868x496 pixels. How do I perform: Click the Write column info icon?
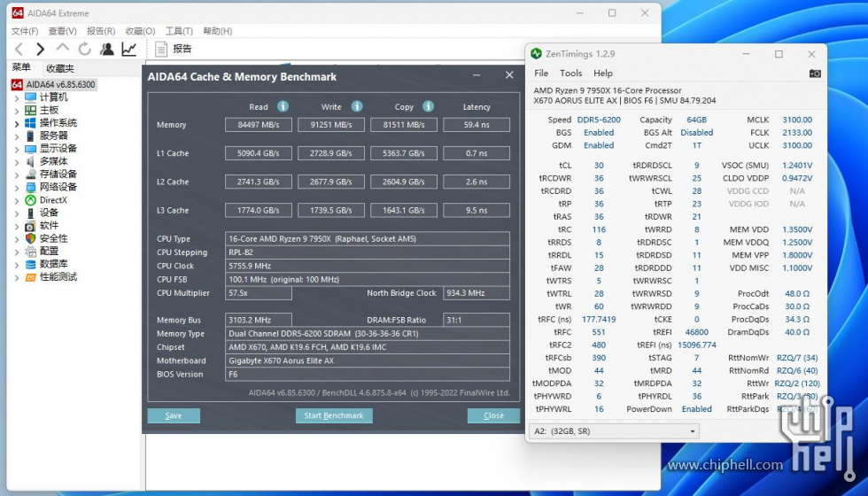[x=357, y=106]
